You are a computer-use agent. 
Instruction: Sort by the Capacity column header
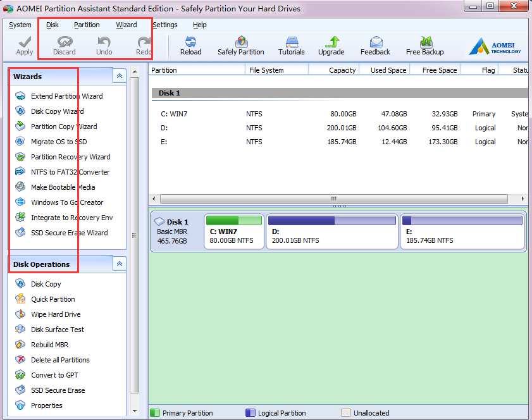click(x=334, y=70)
